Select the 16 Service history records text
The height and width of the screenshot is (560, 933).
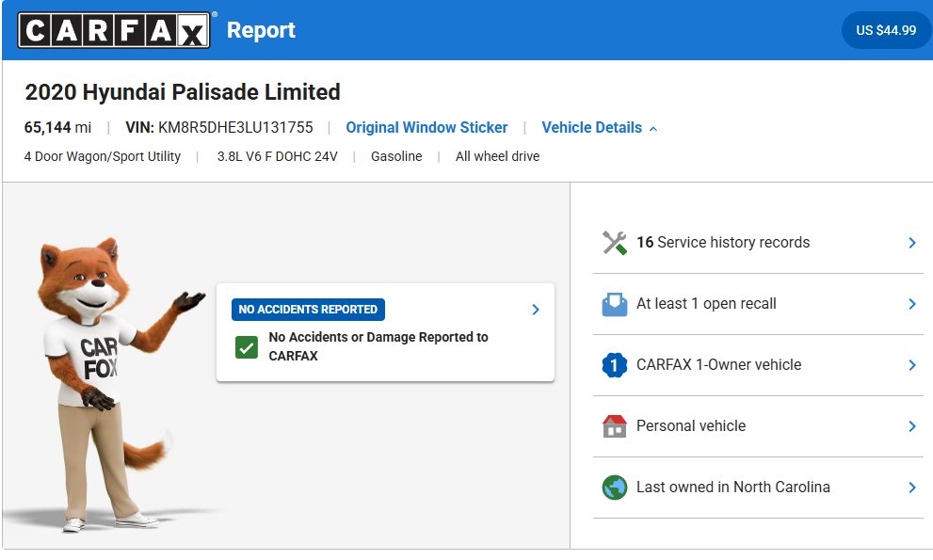[x=722, y=243]
